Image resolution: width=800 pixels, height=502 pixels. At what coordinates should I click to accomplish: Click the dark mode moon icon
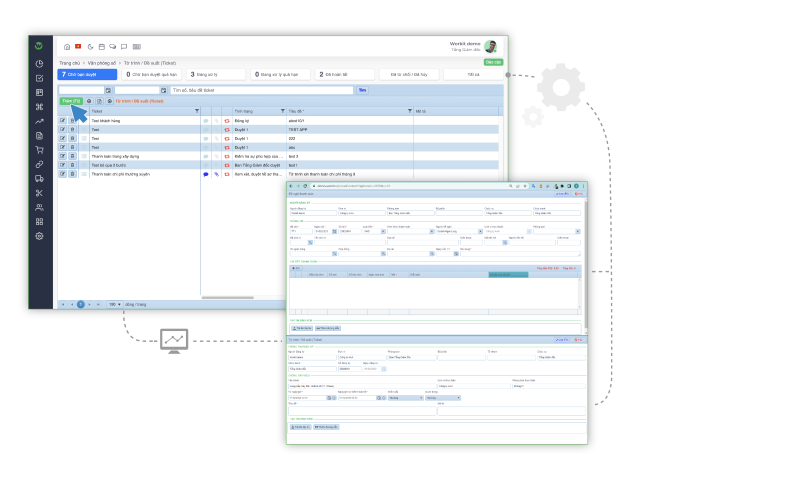click(x=90, y=47)
